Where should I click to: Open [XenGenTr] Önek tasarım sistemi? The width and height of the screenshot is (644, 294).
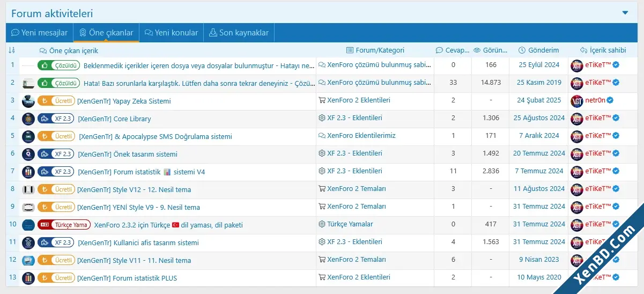tap(128, 154)
